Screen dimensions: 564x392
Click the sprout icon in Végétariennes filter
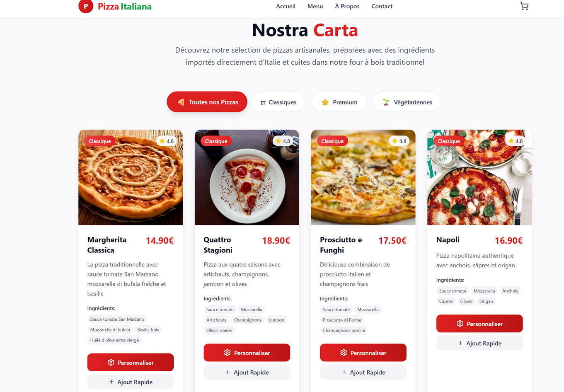point(386,102)
